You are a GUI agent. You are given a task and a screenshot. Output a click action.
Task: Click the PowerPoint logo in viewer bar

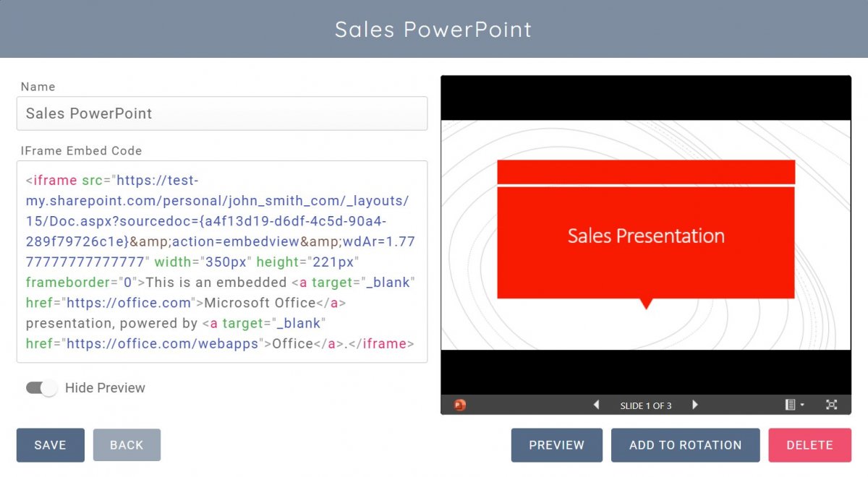(459, 405)
